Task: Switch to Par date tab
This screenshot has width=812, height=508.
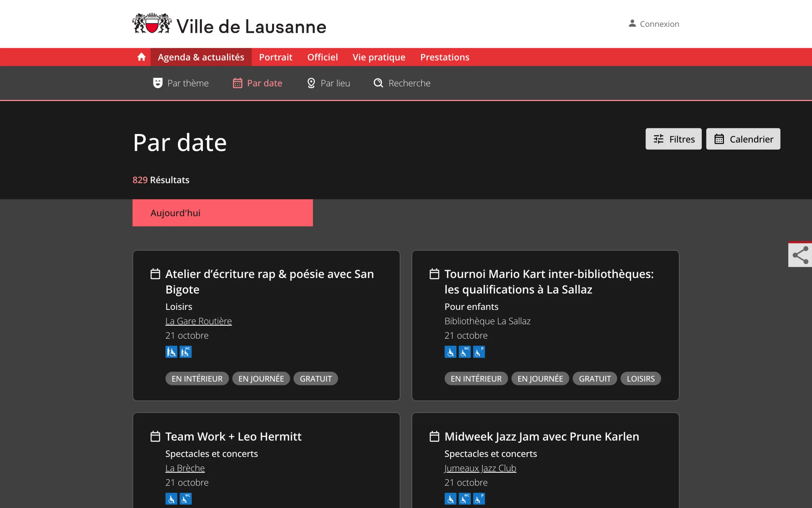Action: click(x=257, y=83)
